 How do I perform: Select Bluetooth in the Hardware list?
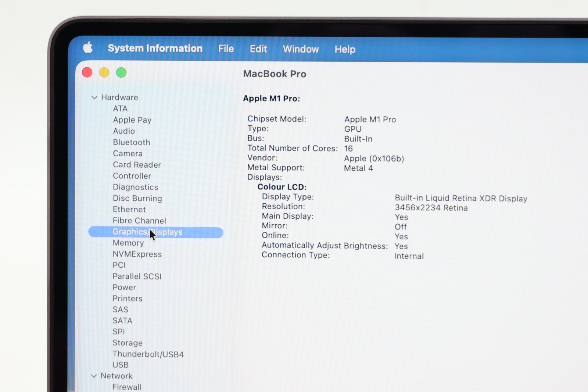click(x=131, y=142)
